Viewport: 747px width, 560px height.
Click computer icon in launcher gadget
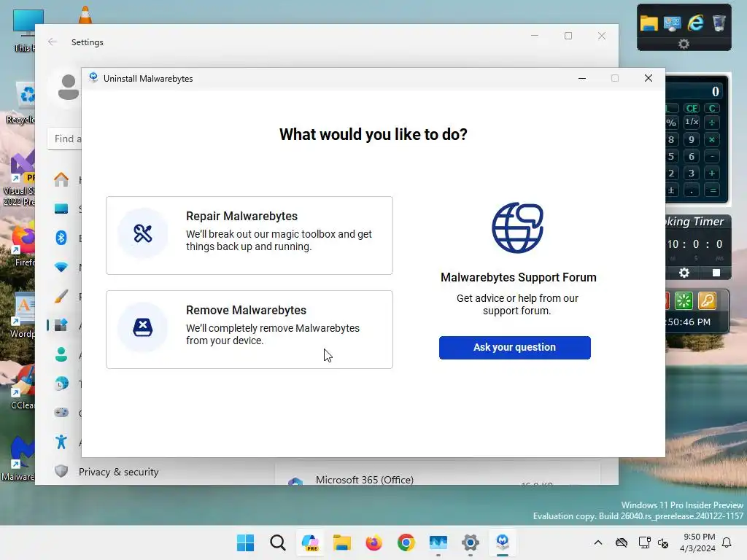click(672, 23)
